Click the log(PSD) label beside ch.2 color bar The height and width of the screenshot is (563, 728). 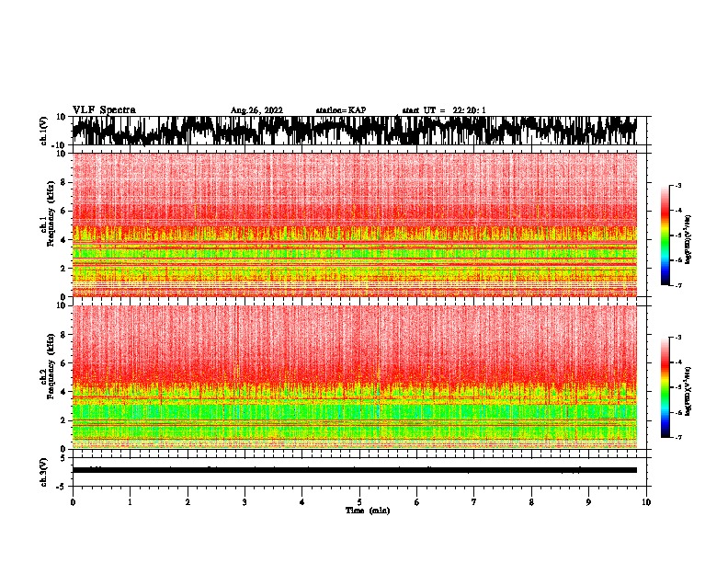point(688,392)
